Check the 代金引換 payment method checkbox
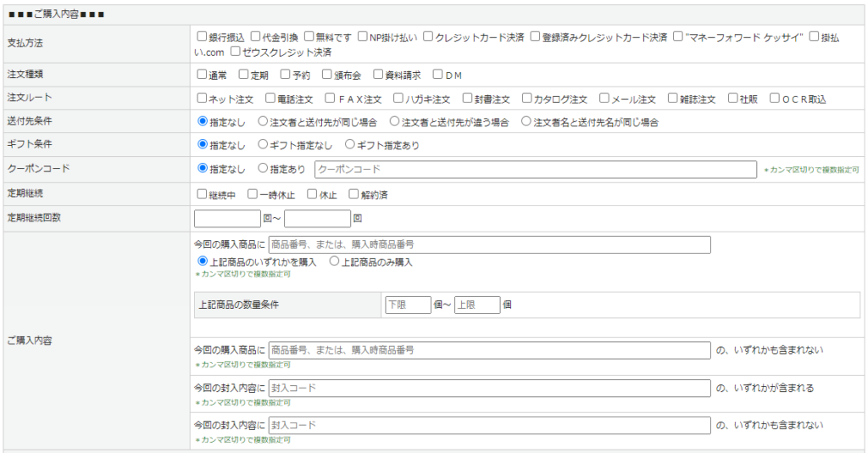The width and height of the screenshot is (868, 453). point(255,36)
